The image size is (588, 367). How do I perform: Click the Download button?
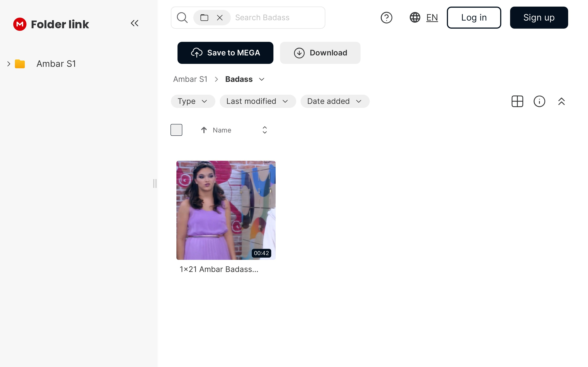[x=320, y=53]
